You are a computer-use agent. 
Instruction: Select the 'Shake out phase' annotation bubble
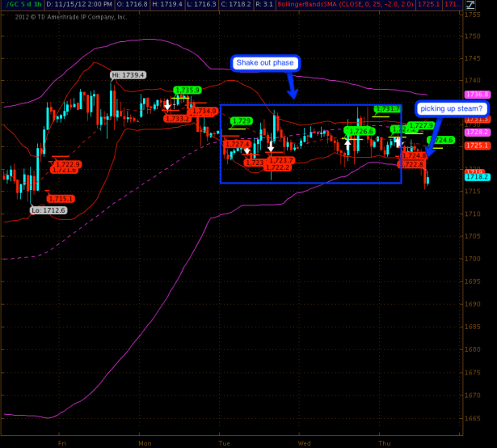266,63
